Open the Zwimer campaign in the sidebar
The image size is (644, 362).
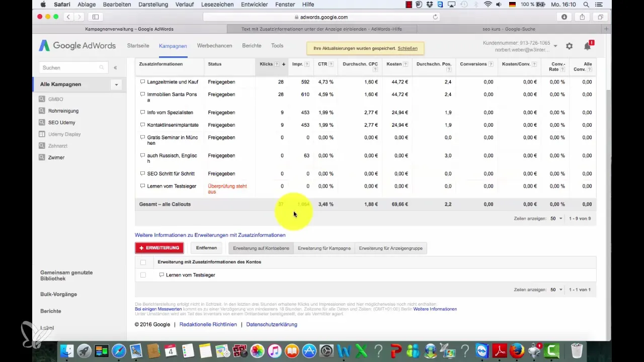pos(56,157)
